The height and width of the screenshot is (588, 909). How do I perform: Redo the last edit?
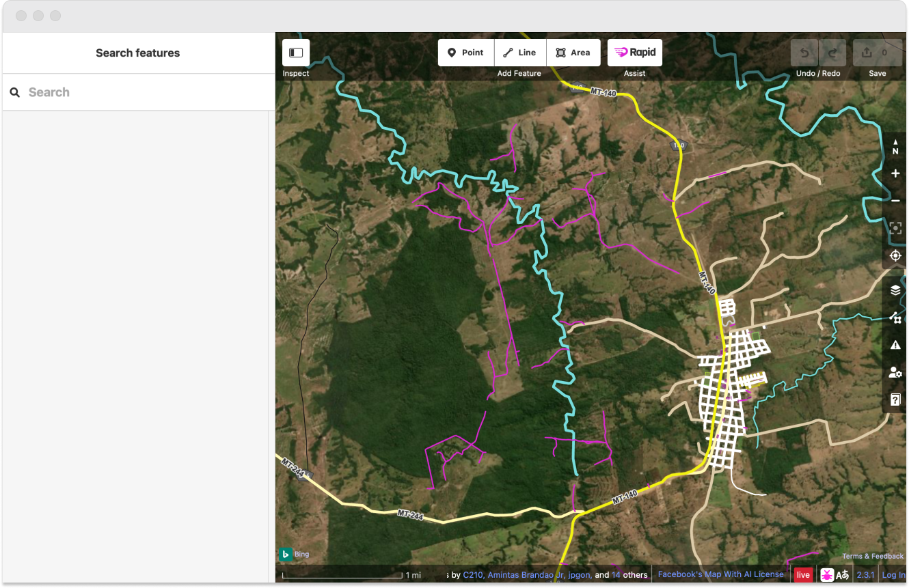[x=832, y=53]
